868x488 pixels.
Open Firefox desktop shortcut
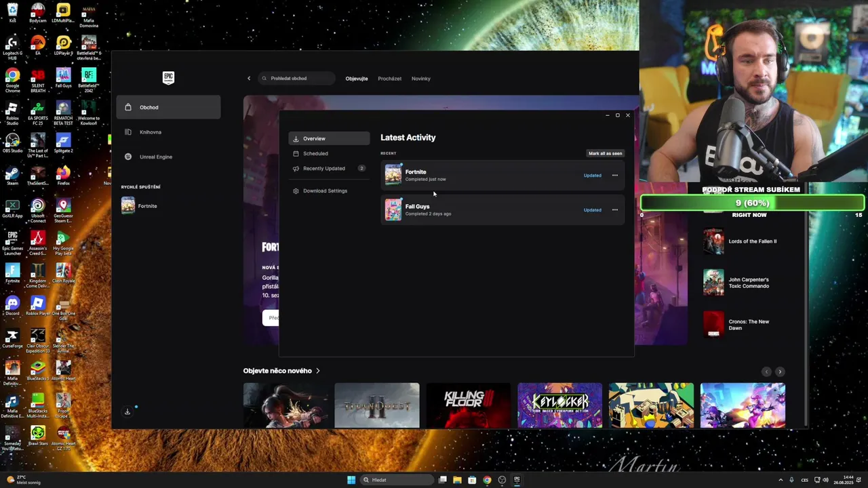coord(63,176)
